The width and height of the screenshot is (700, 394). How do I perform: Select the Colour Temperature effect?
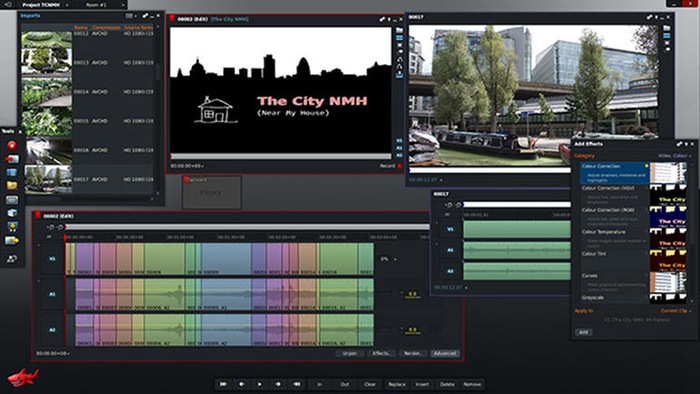point(633,238)
